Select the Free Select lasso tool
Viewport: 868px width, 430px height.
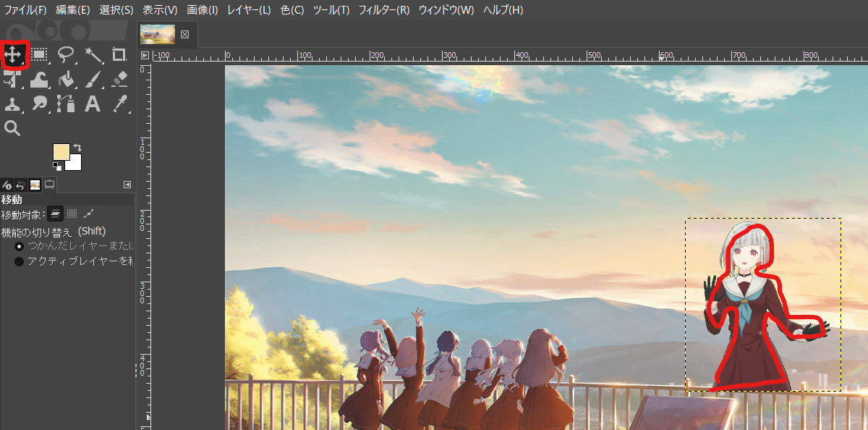click(x=66, y=54)
